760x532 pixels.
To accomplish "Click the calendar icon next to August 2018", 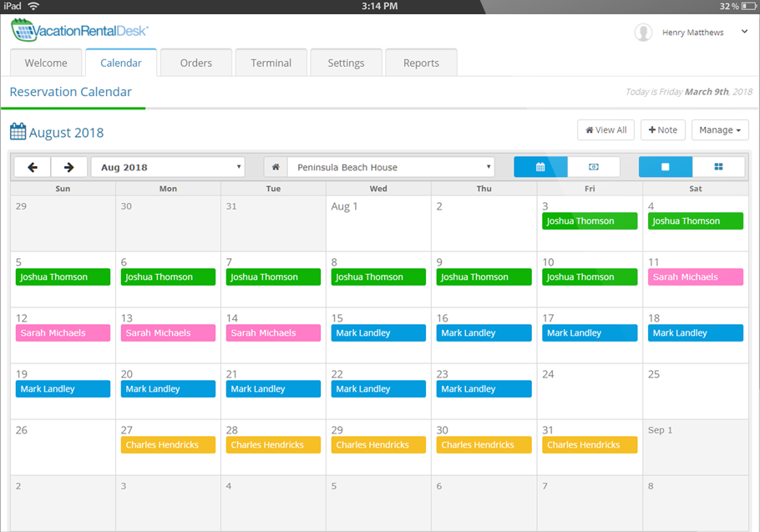I will coord(18,132).
